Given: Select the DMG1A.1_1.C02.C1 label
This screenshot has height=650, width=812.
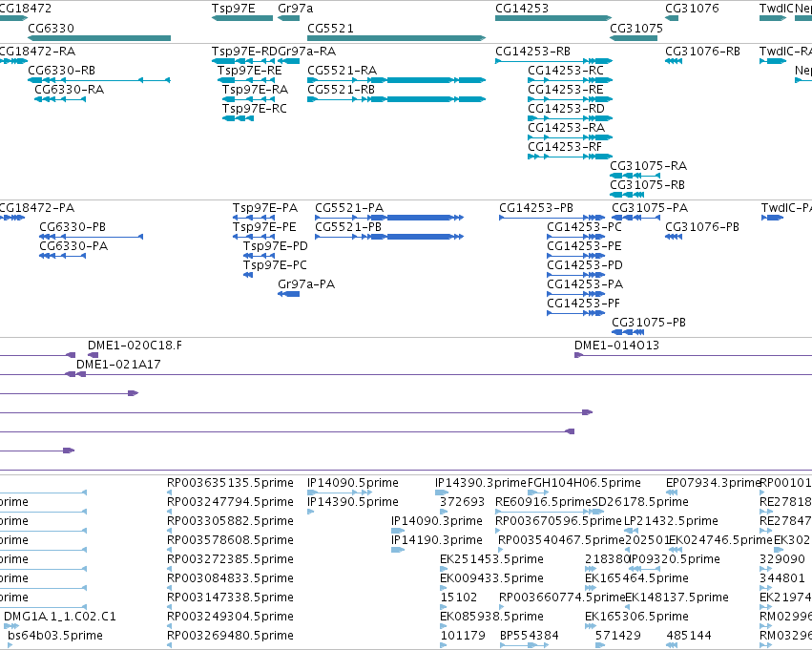Looking at the screenshot, I should click(x=60, y=617).
